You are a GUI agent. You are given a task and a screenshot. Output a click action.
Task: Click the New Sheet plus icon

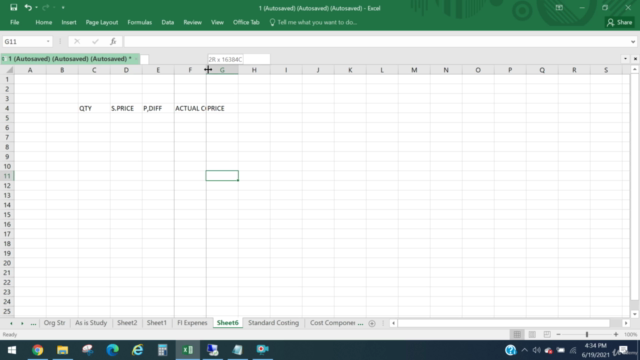[x=372, y=323]
